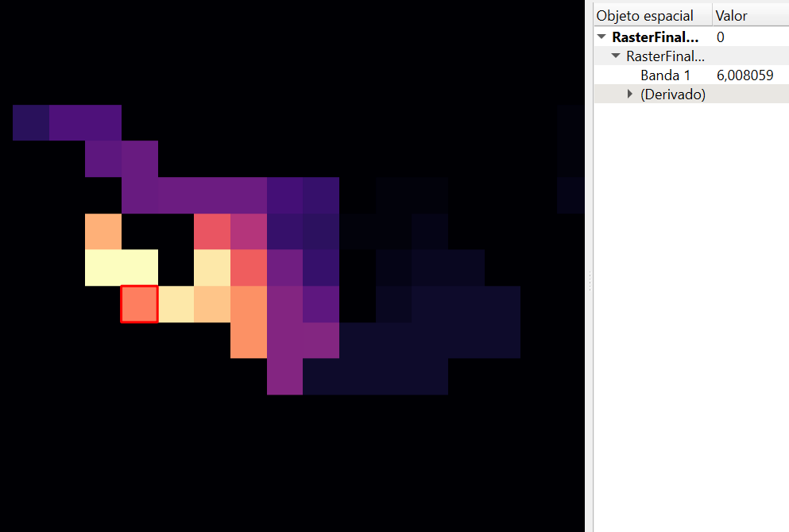Click the Objeto espacial column header
The height and width of the screenshot is (532, 789).
[644, 15]
